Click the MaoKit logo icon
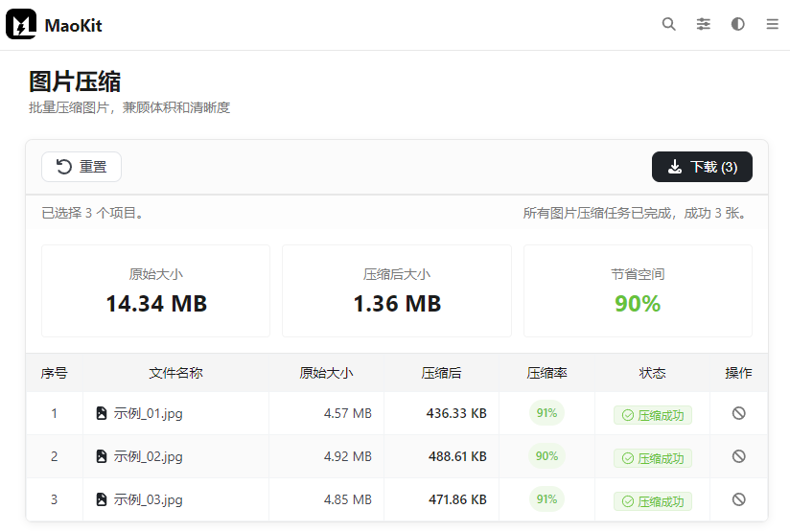This screenshot has height=532, width=790. coord(21,24)
